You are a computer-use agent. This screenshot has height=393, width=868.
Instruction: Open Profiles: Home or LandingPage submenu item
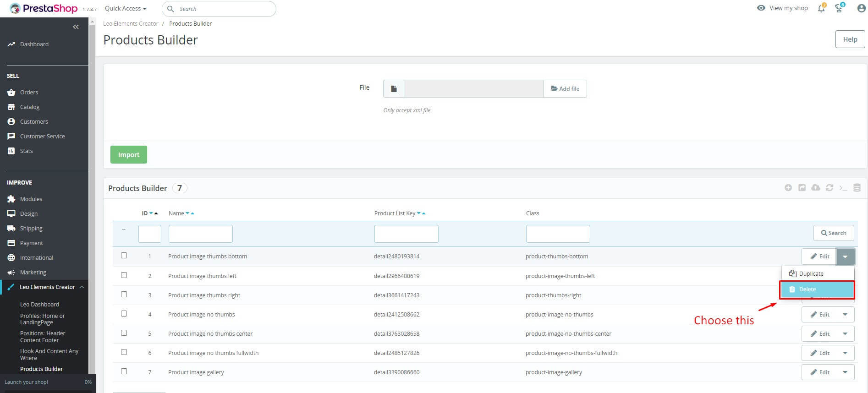pos(43,319)
